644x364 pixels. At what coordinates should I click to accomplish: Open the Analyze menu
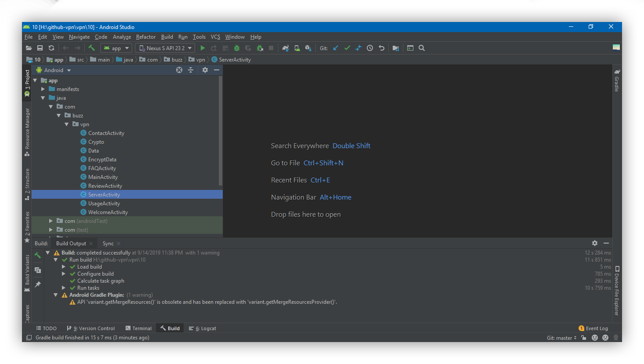(122, 37)
